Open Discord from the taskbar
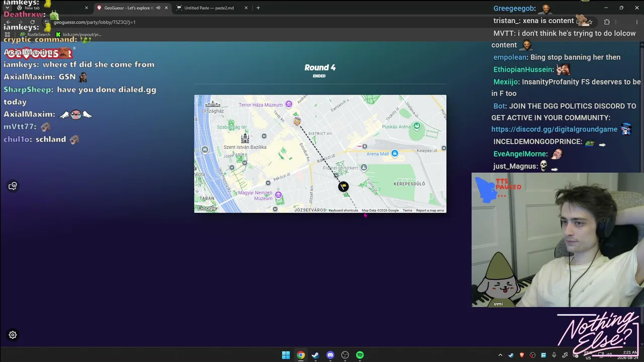Screen dimensions: 644x362 coord(330,355)
